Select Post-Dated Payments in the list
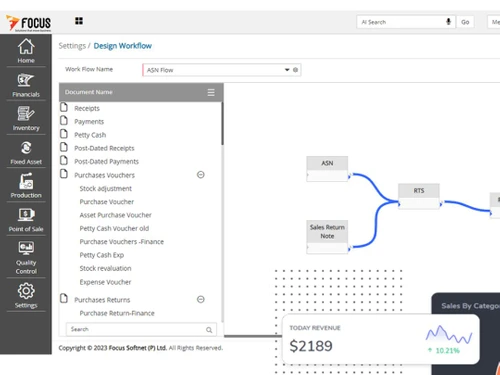The image size is (500, 375). coord(106,162)
